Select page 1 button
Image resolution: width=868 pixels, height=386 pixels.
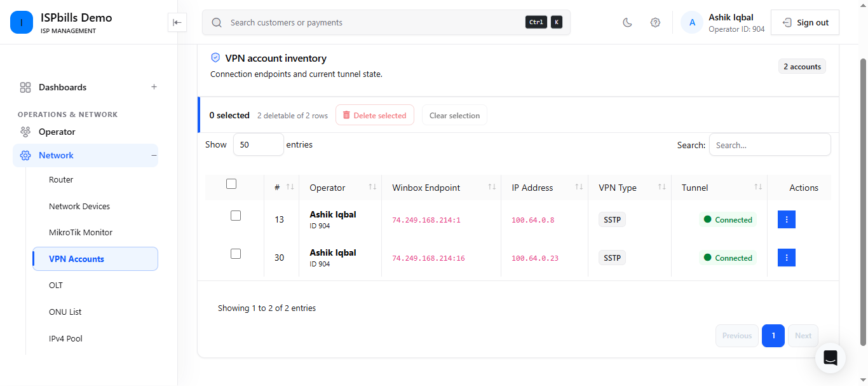(773, 336)
